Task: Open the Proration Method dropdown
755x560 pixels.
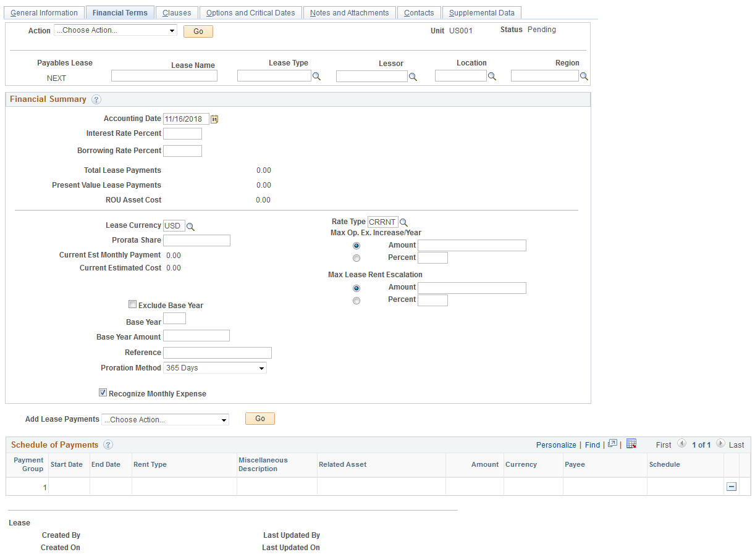Action: pyautogui.click(x=214, y=367)
